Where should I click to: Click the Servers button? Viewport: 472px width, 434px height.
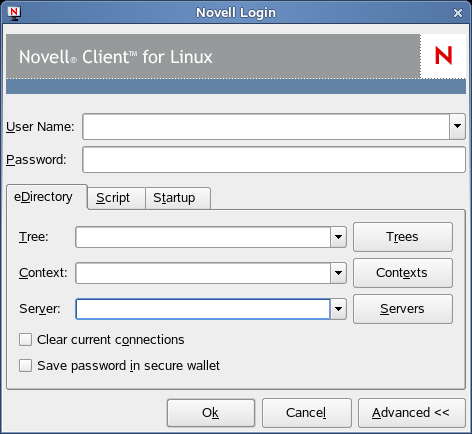coord(403,309)
